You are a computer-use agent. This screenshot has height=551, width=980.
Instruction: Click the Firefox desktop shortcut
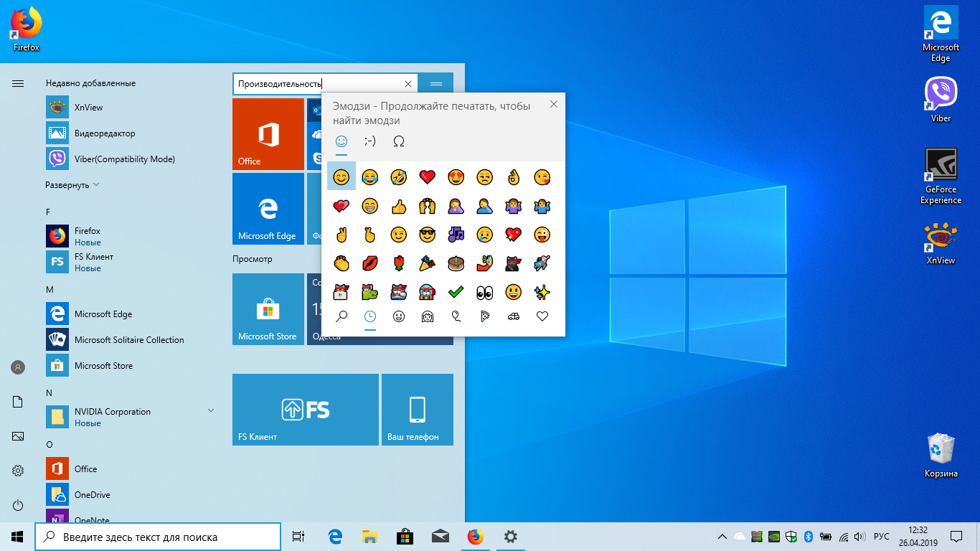point(26,30)
